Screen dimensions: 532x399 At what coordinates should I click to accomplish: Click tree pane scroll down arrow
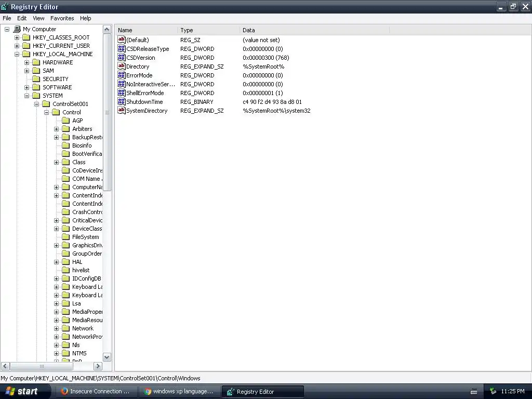[x=107, y=357]
